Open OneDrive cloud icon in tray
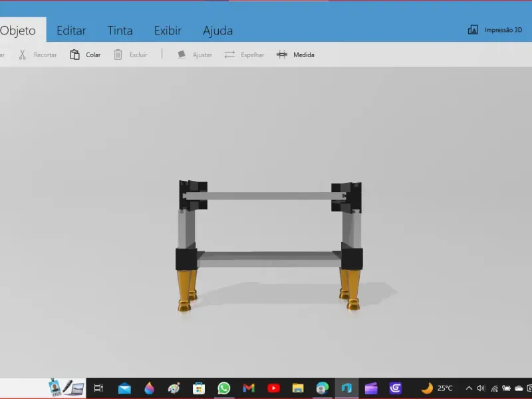 (519, 388)
